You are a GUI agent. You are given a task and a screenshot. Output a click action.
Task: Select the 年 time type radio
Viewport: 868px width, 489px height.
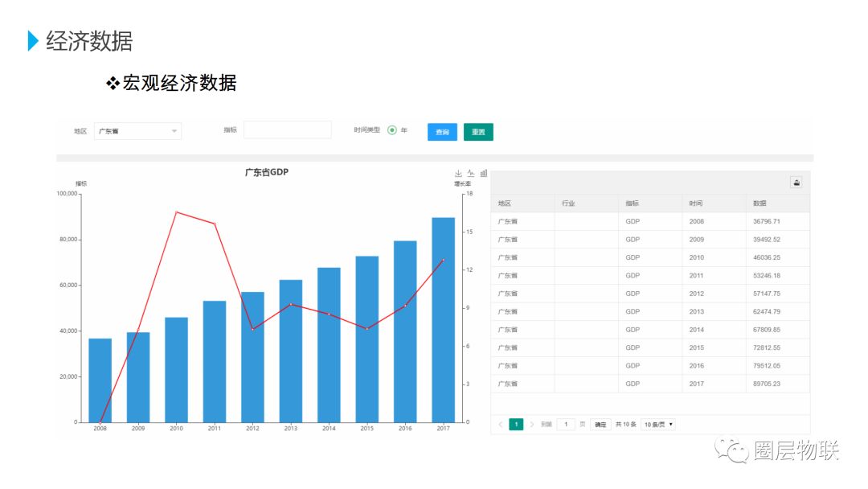[x=392, y=130]
